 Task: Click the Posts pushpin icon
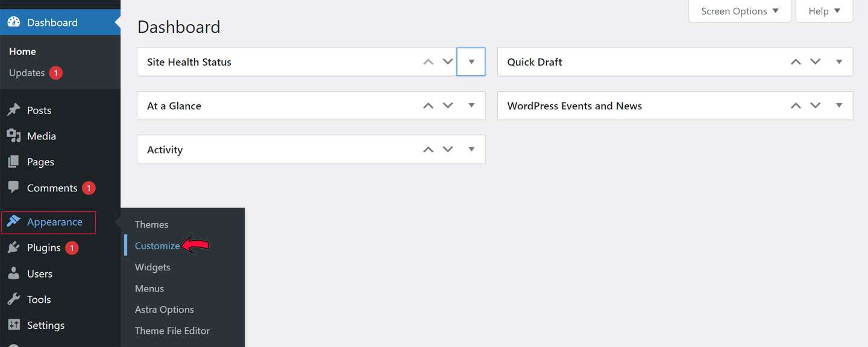pyautogui.click(x=13, y=110)
